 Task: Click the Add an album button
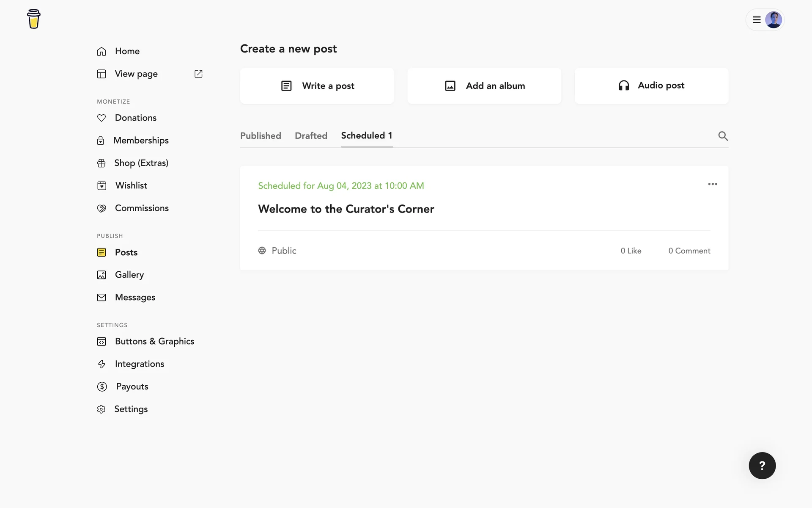[x=484, y=86]
